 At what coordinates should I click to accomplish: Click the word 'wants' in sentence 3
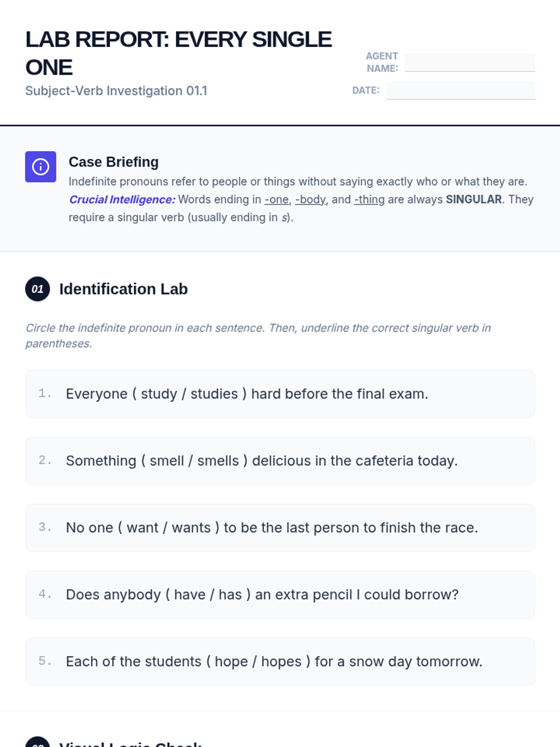tap(191, 528)
